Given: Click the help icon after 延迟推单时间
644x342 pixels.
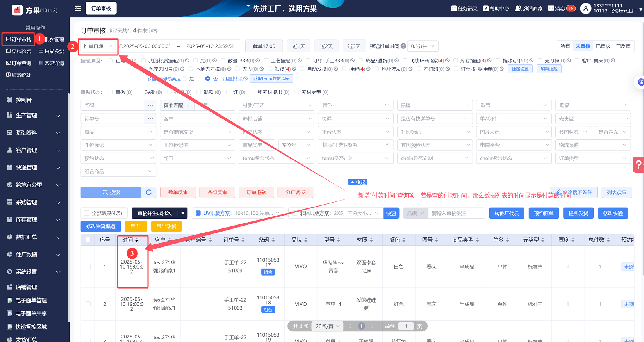Looking at the screenshot, I should click(403, 46).
